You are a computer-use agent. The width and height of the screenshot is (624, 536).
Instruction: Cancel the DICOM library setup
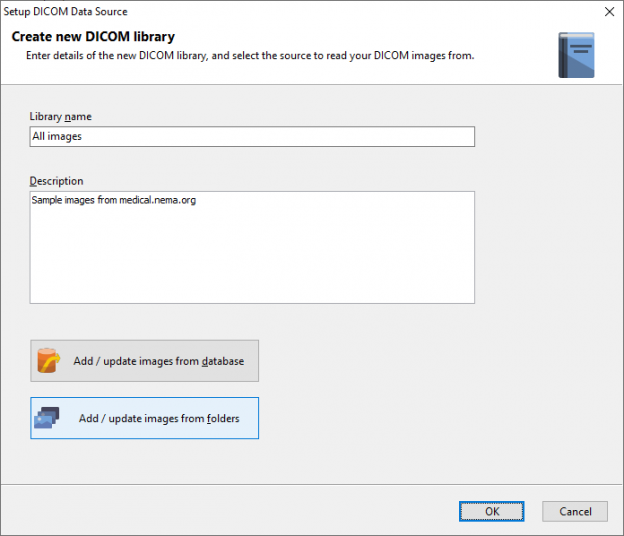[575, 511]
